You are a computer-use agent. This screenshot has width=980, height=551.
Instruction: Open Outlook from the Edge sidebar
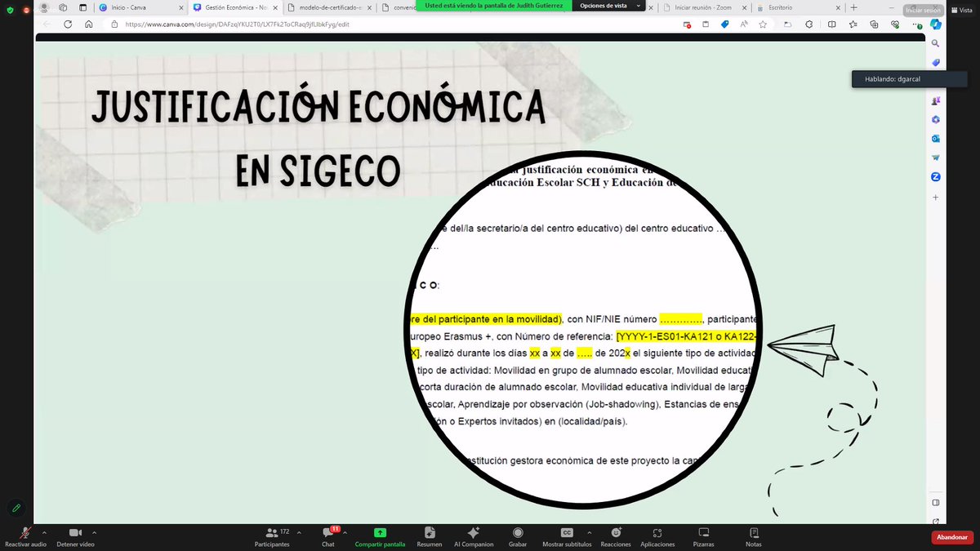pyautogui.click(x=935, y=138)
